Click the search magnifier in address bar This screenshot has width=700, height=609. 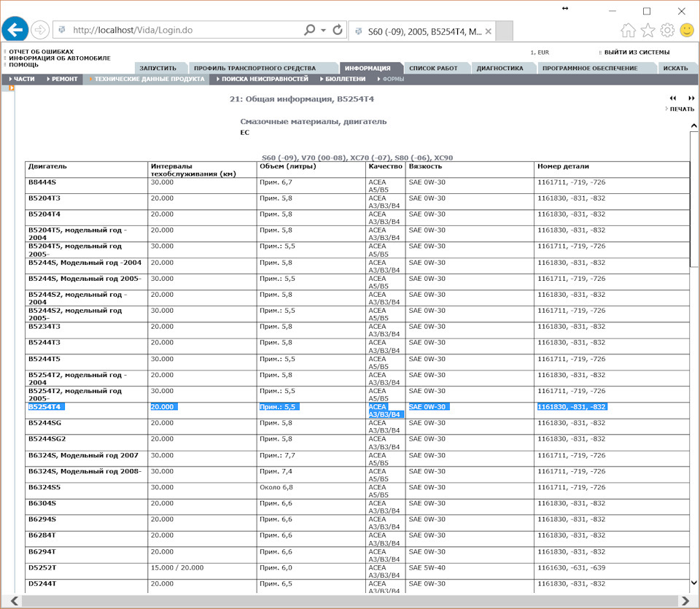click(x=309, y=30)
